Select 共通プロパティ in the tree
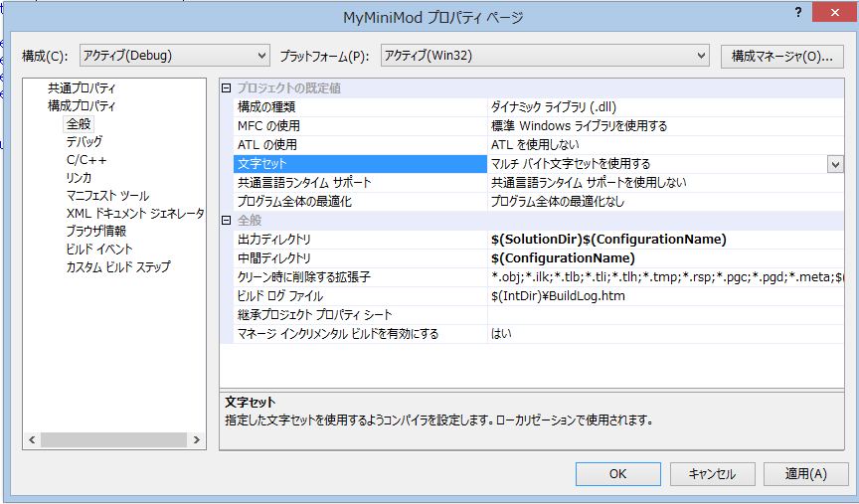 [82, 88]
